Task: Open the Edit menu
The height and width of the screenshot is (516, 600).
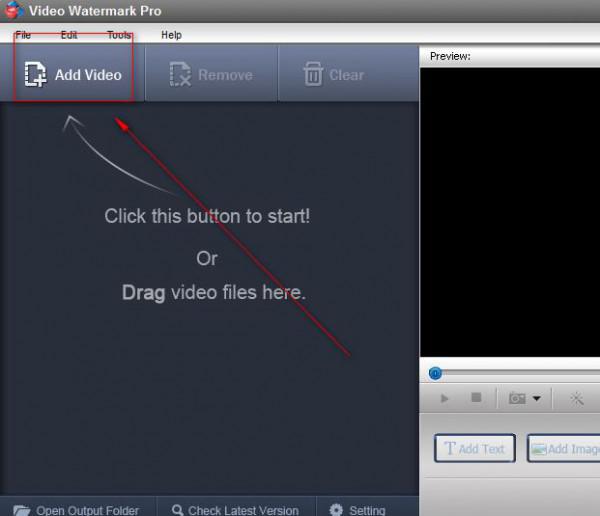Action: 69,35
